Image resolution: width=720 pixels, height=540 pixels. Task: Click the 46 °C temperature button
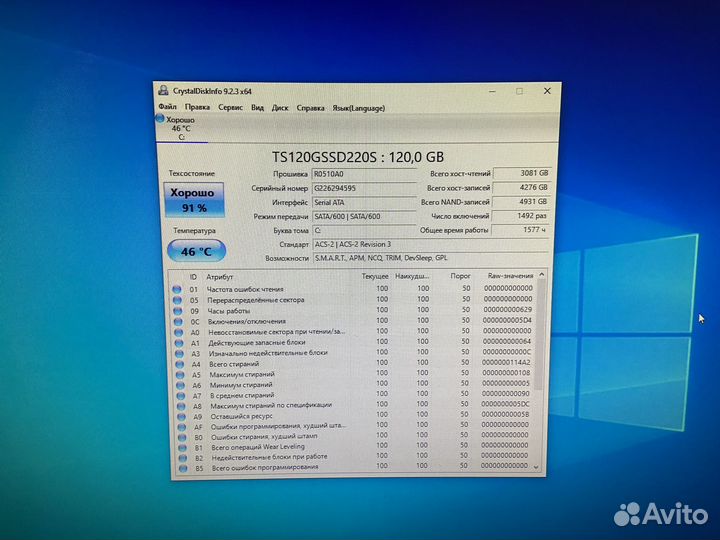[197, 251]
